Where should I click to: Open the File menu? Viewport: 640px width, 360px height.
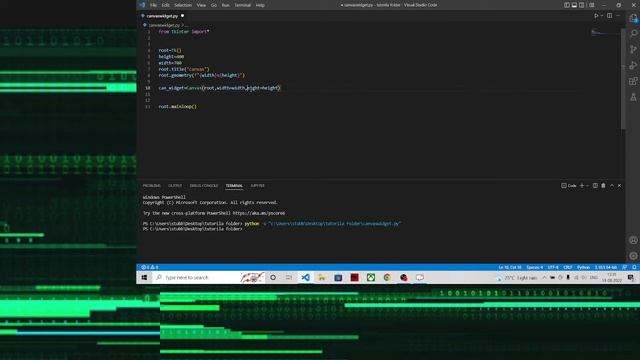tap(153, 5)
